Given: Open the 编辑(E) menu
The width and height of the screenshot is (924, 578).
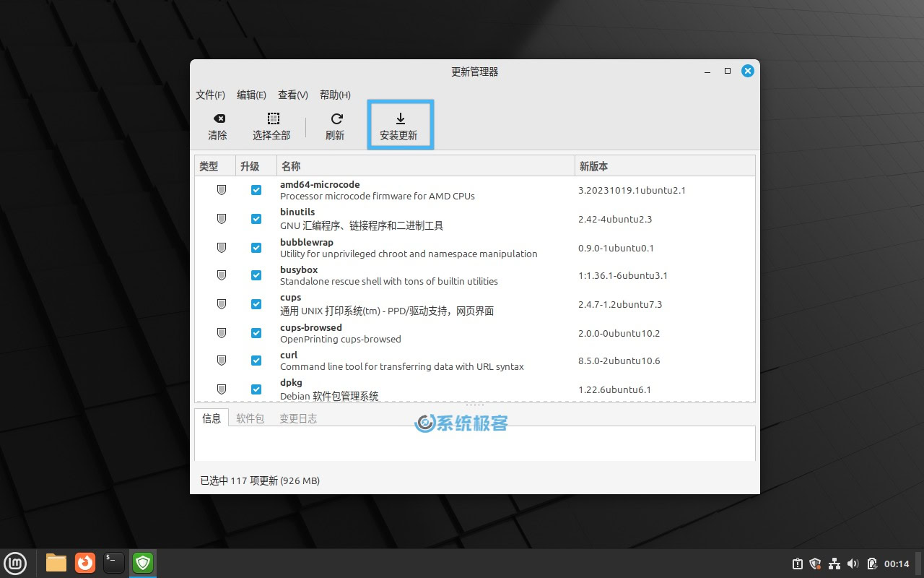Looking at the screenshot, I should tap(251, 95).
